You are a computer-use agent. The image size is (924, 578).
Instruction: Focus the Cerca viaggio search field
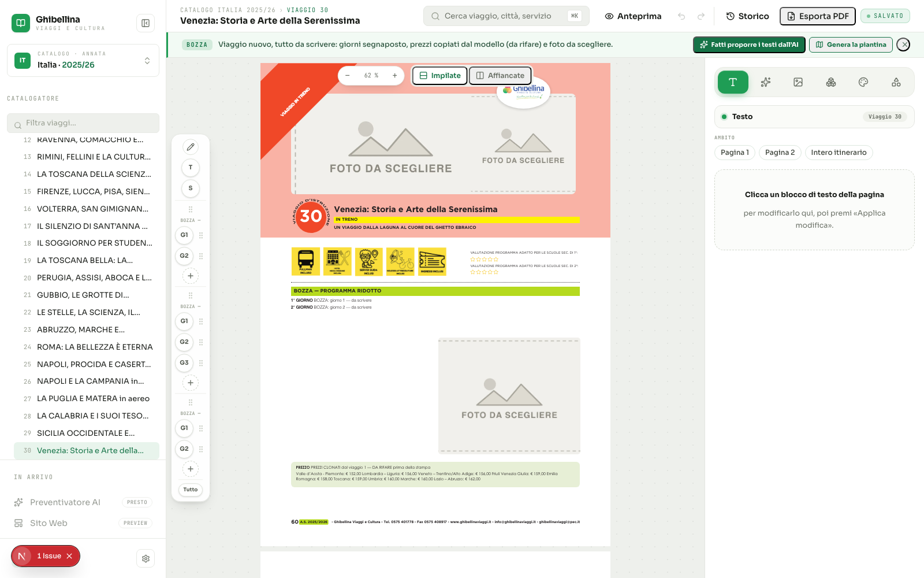(x=506, y=16)
